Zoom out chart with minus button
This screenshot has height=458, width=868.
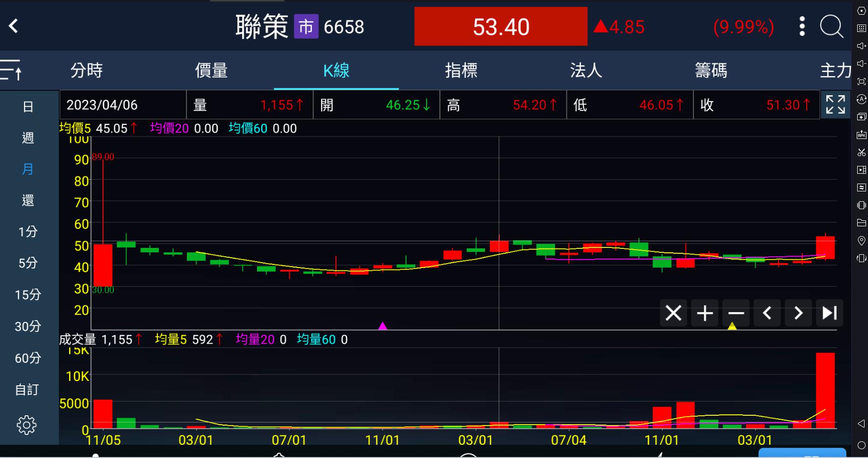[x=736, y=313]
